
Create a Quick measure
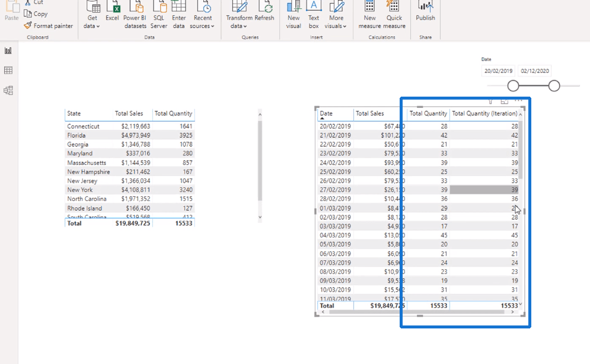(x=394, y=15)
